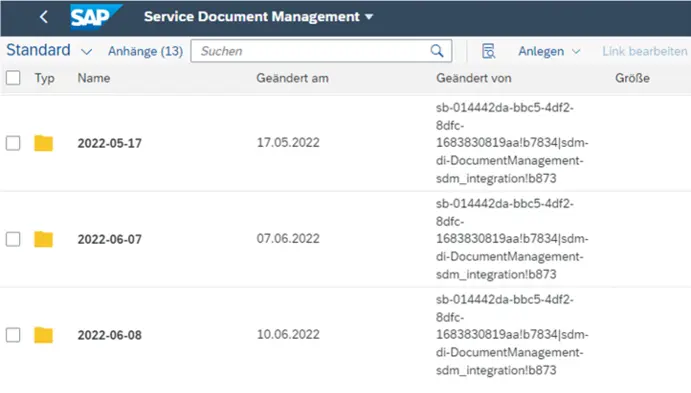Click the Name column header
The height and width of the screenshot is (393, 691).
pyautogui.click(x=94, y=78)
